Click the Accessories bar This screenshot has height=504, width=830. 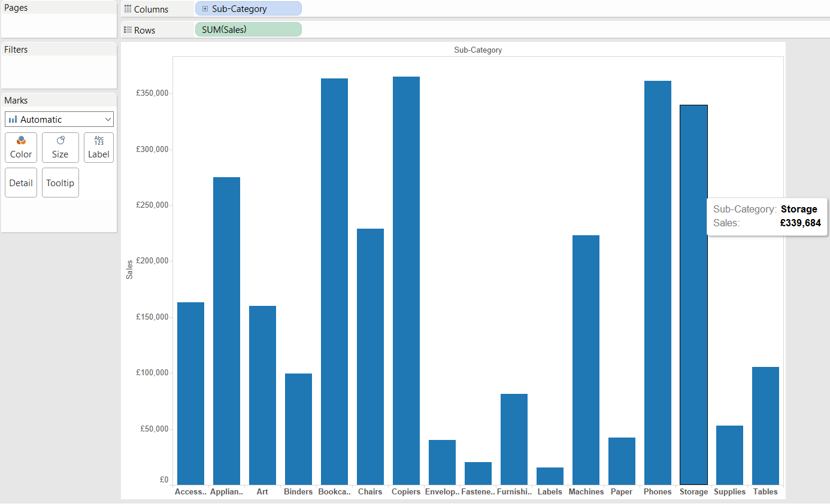pos(190,393)
